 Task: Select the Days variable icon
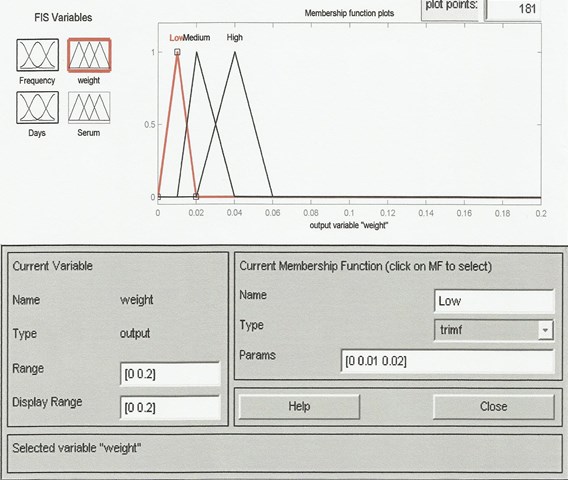point(37,108)
